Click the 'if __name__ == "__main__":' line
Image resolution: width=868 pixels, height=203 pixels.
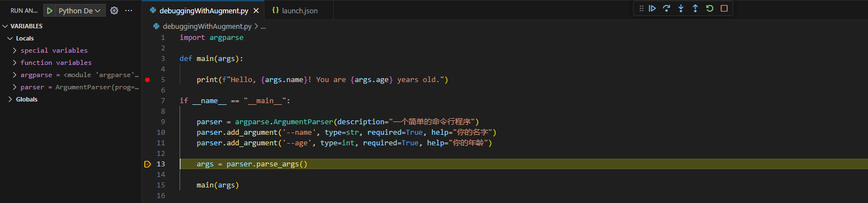click(x=235, y=101)
